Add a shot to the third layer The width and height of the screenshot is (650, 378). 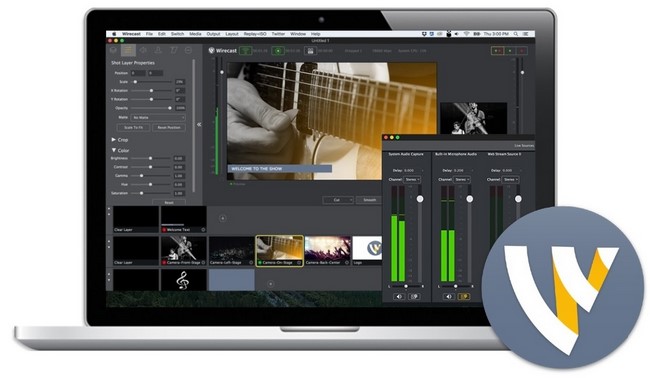coord(270,284)
